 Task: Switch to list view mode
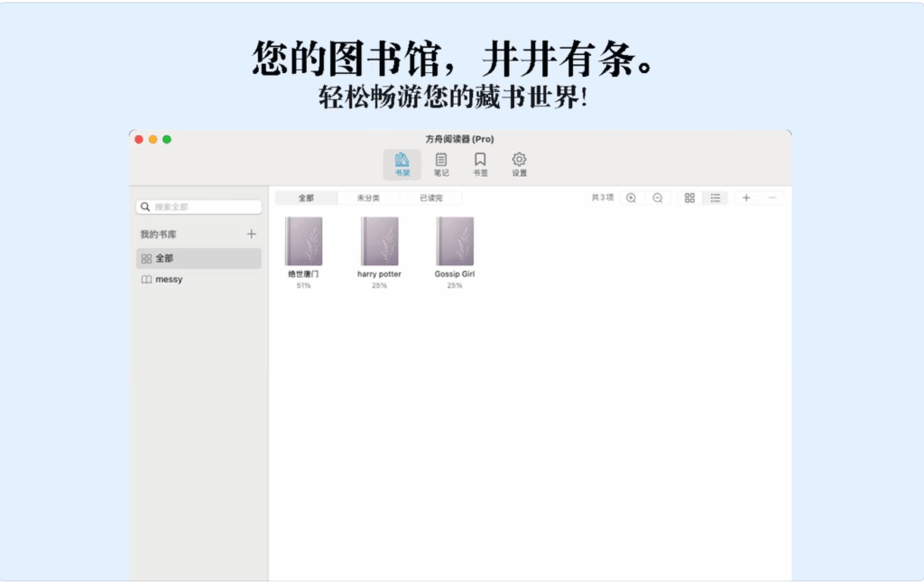point(715,198)
